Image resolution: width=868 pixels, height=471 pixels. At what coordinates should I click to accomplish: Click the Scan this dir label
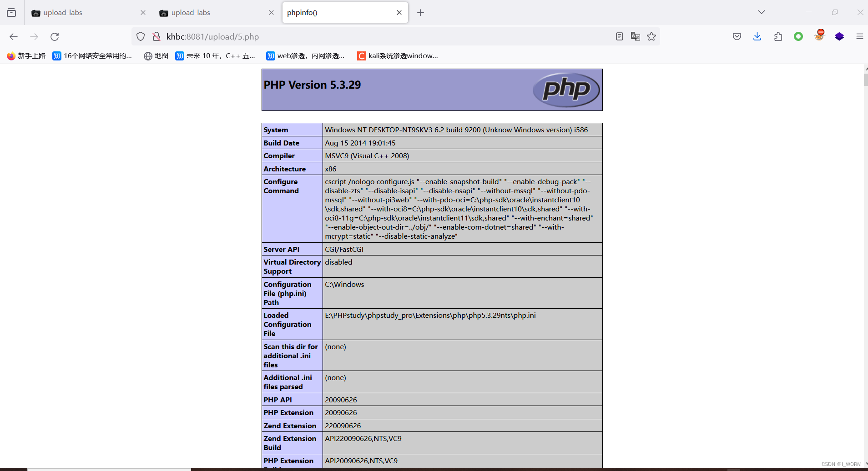291,356
